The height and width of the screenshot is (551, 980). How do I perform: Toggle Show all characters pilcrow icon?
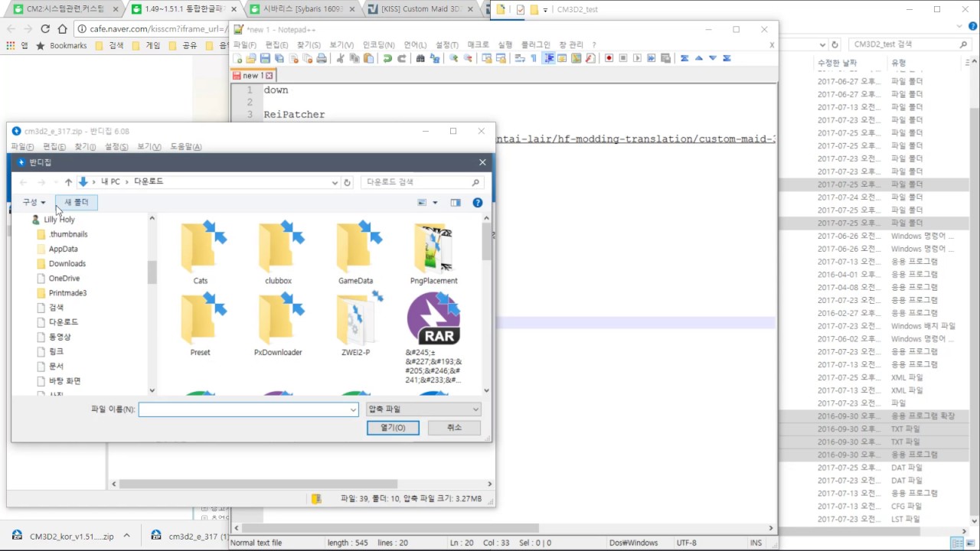tap(534, 58)
